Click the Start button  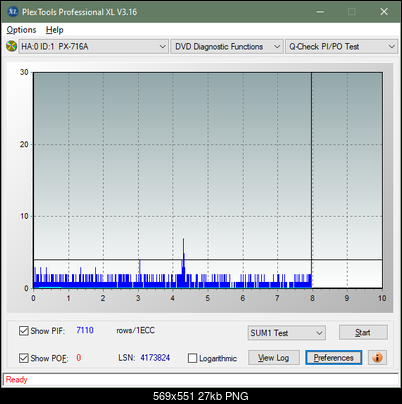tap(363, 332)
